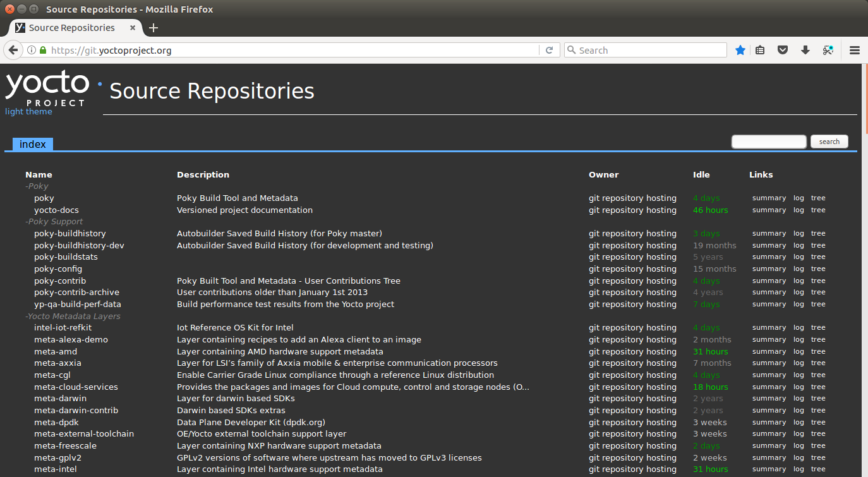The width and height of the screenshot is (868, 477).
Task: Close the Source Repositories tab
Action: point(133,28)
